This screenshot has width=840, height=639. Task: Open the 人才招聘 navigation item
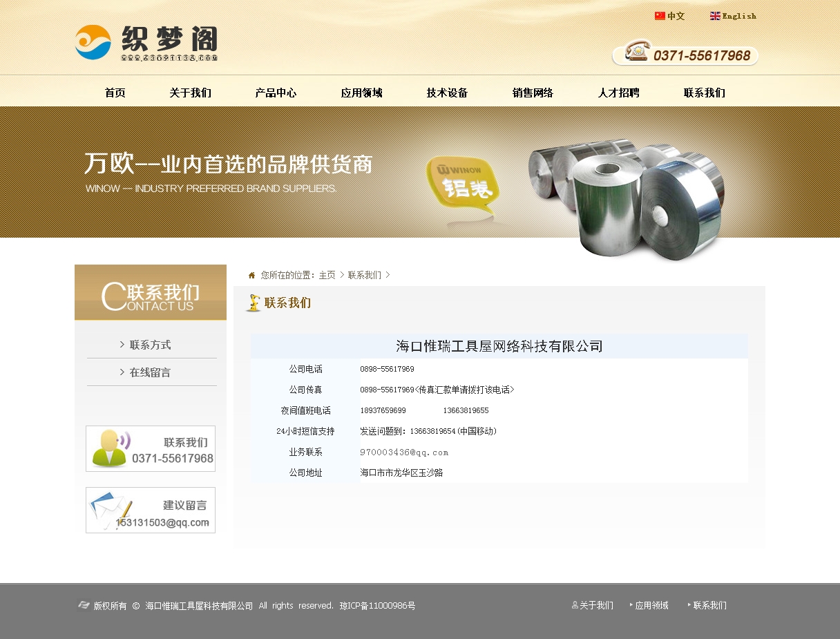(x=618, y=93)
